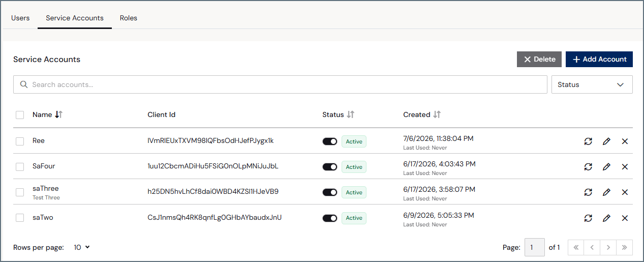Go to the next page
The image size is (644, 262).
(x=608, y=248)
